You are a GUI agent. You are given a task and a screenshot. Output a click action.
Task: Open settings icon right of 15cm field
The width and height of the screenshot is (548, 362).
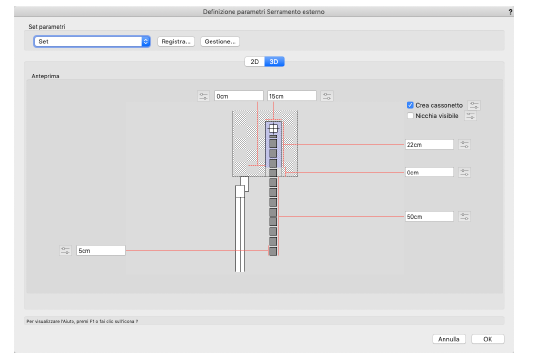[327, 96]
